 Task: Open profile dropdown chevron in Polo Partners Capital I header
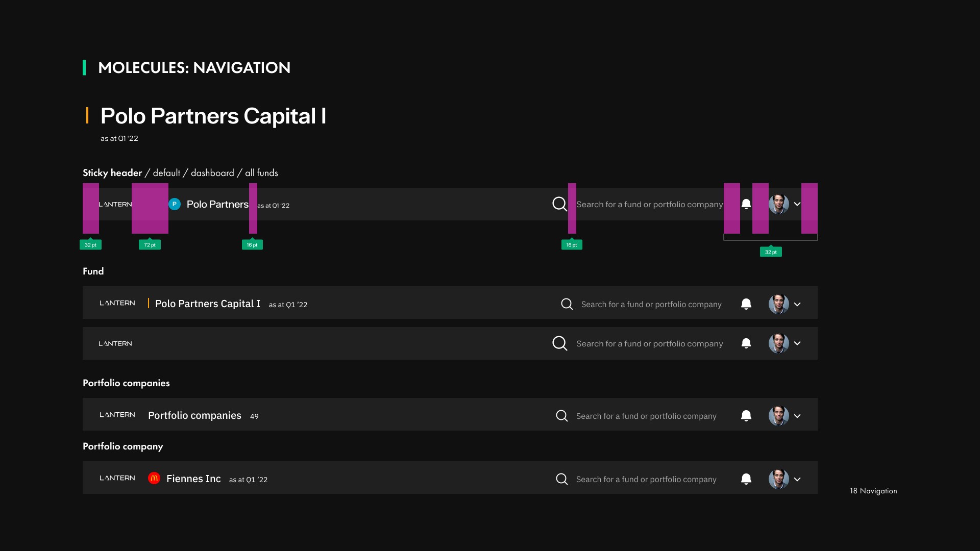pyautogui.click(x=797, y=305)
